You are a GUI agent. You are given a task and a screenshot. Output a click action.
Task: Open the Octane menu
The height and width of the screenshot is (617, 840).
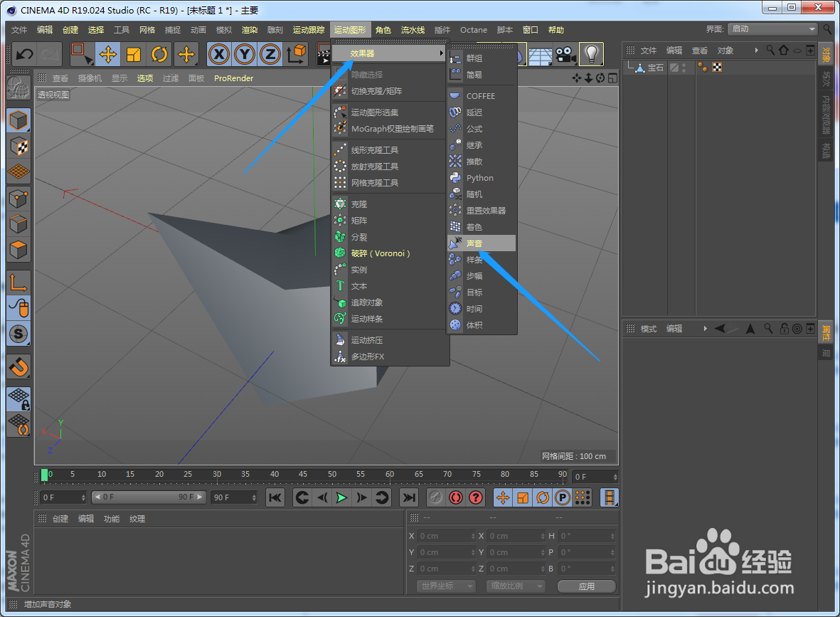[x=474, y=30]
